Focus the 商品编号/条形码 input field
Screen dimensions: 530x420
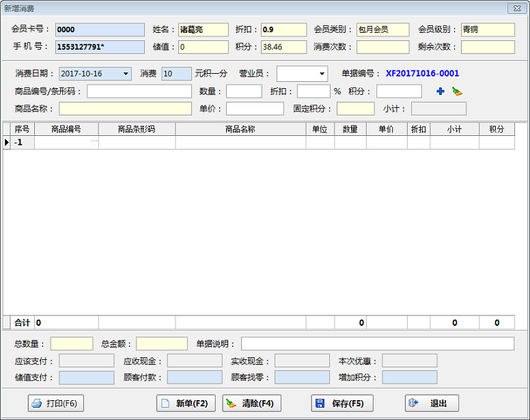(139, 92)
